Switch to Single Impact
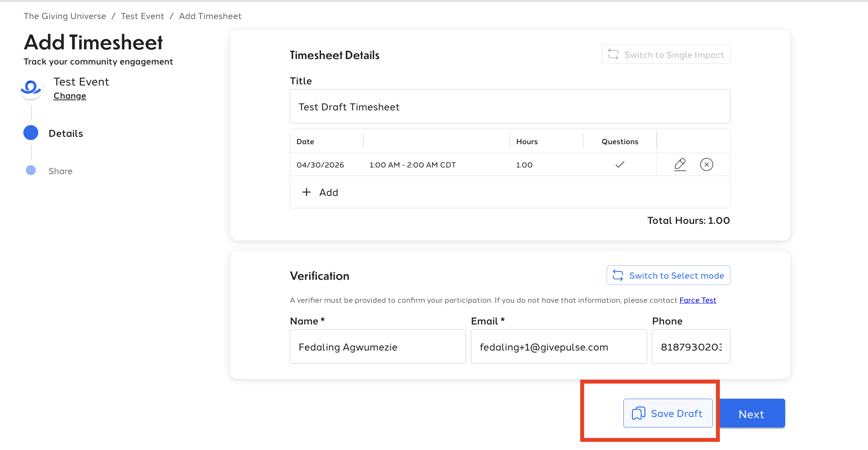The width and height of the screenshot is (868, 450). (x=666, y=54)
